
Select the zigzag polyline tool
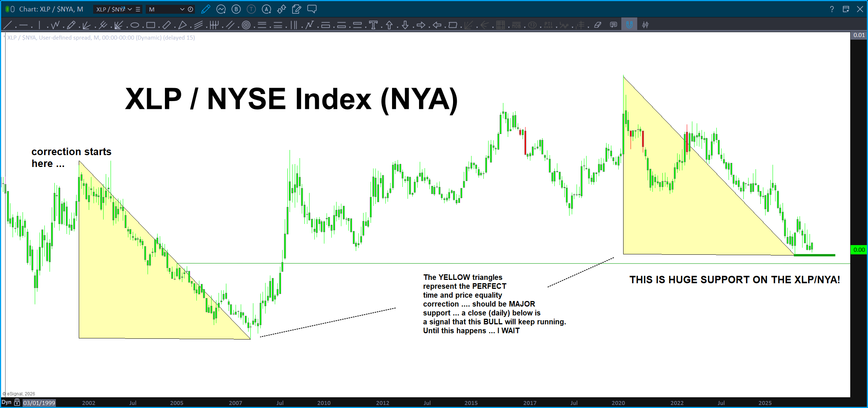point(55,25)
